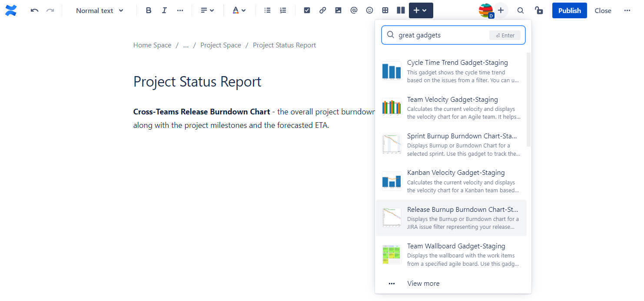Open page restrictions lock icon

pos(539,10)
